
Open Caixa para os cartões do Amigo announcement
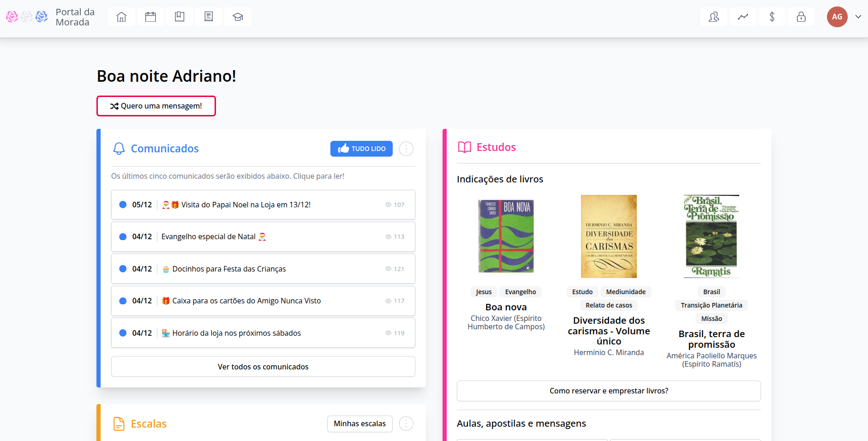[263, 301]
